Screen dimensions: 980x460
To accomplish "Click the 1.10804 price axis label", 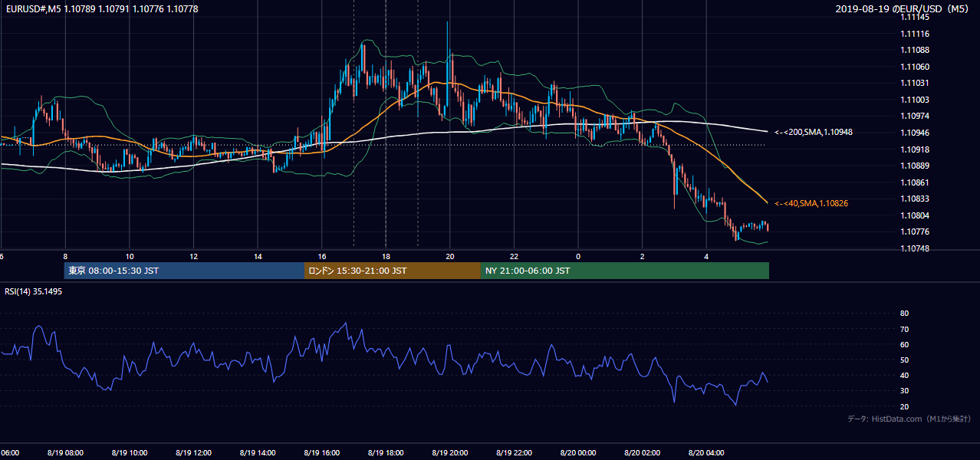I will [x=915, y=215].
